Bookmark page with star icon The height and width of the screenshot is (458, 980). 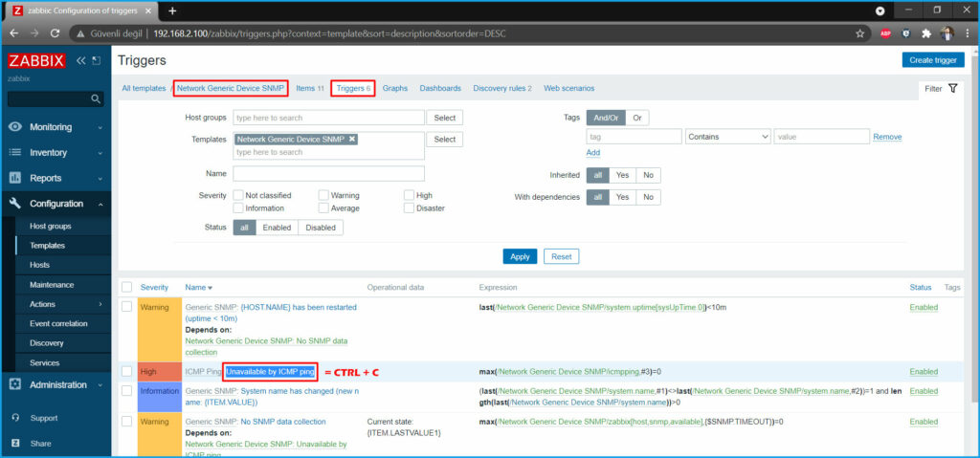click(x=860, y=33)
